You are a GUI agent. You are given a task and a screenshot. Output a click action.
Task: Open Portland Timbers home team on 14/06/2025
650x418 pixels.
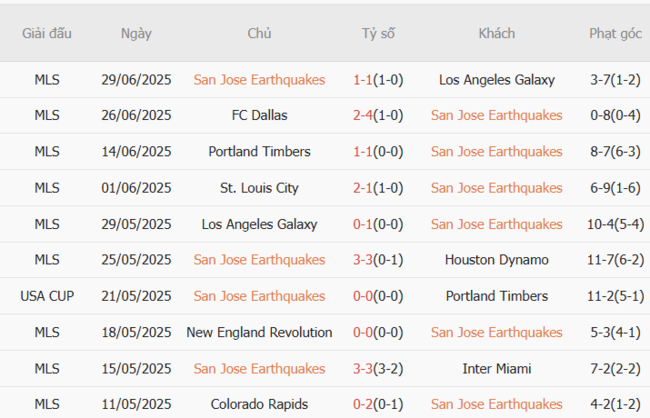pos(259,152)
